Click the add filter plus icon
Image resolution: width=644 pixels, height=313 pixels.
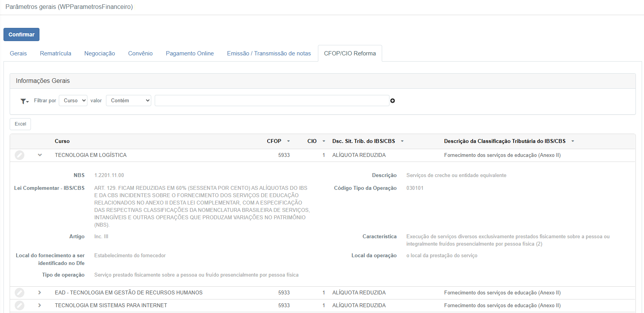(x=393, y=101)
